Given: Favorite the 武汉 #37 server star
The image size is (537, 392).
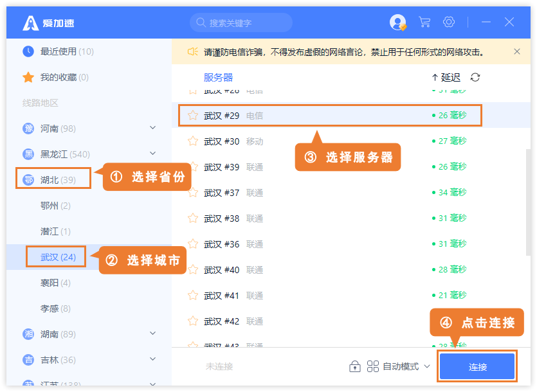Looking at the screenshot, I should pos(193,192).
